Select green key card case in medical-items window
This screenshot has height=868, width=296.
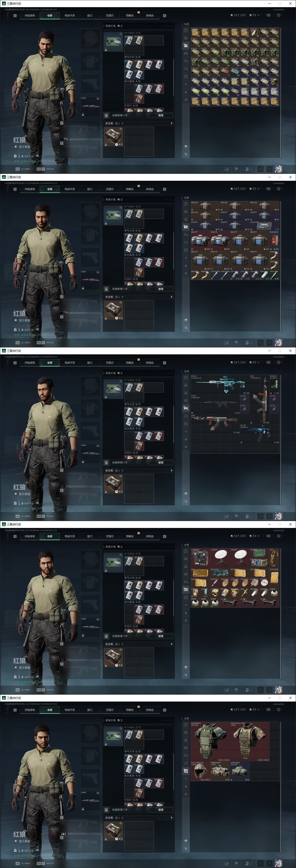coord(113,215)
